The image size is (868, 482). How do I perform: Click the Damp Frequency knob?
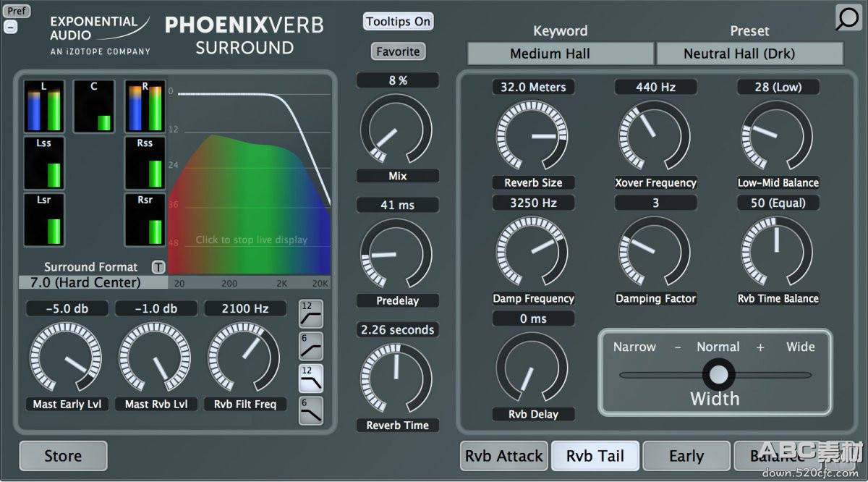coord(532,251)
